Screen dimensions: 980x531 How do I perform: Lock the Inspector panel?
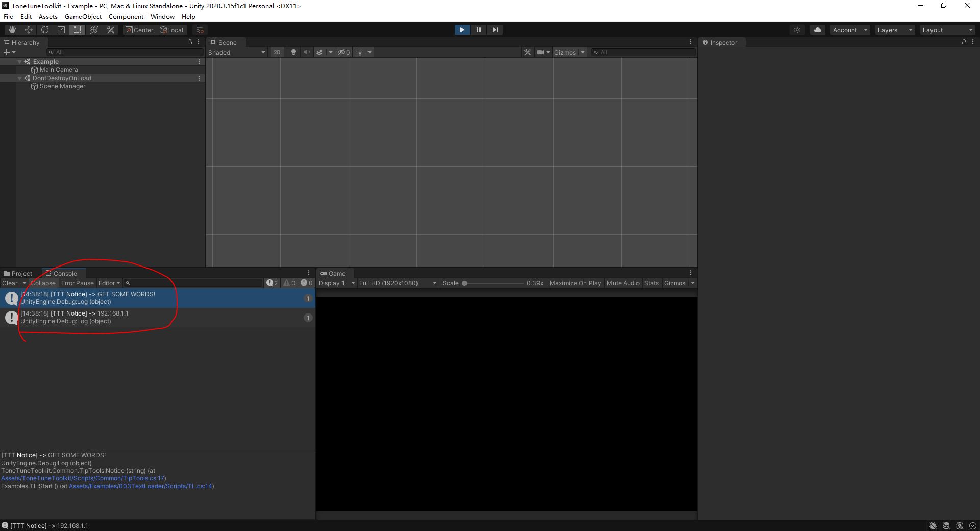tap(964, 42)
